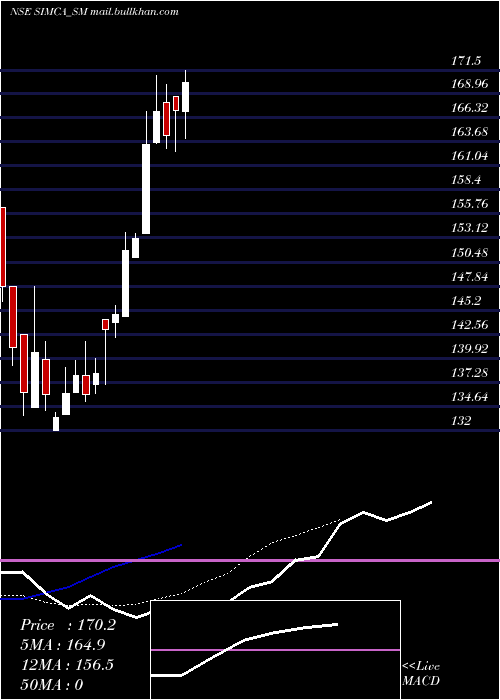Select the 158.4 price axis label
The image size is (500, 700).
(466, 180)
